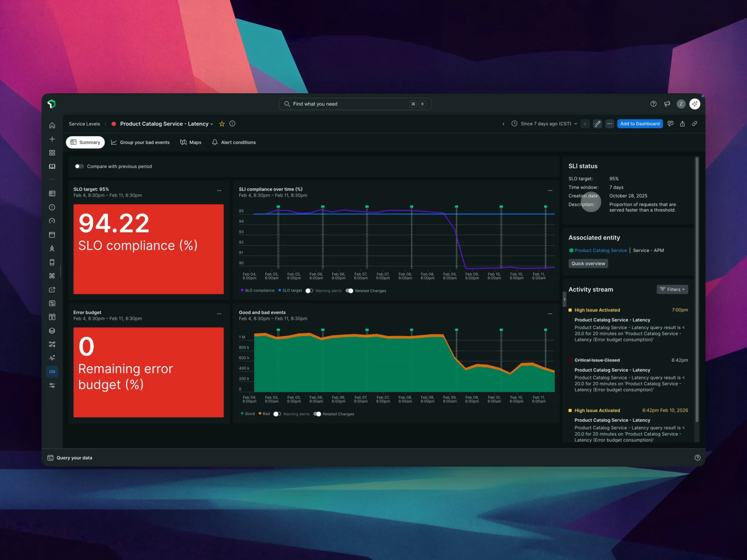The image size is (747, 560).
Task: Open the megaphone announcements icon
Action: point(667,104)
